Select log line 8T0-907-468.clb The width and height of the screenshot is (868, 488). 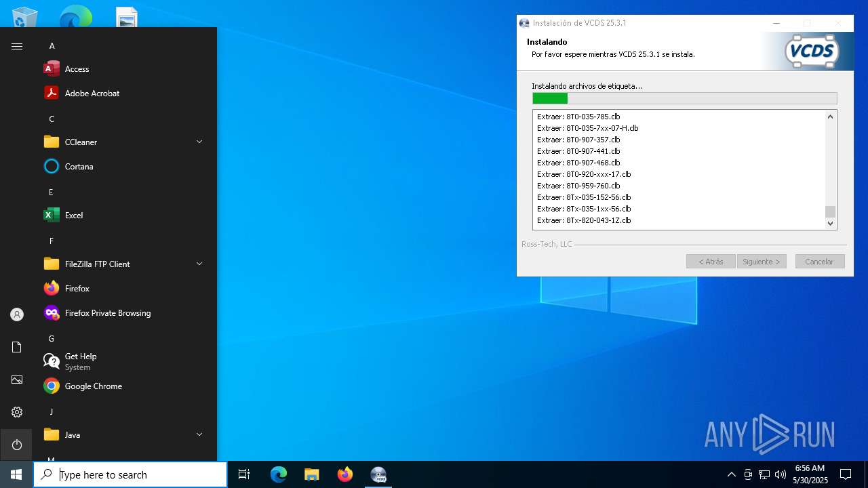[578, 163]
